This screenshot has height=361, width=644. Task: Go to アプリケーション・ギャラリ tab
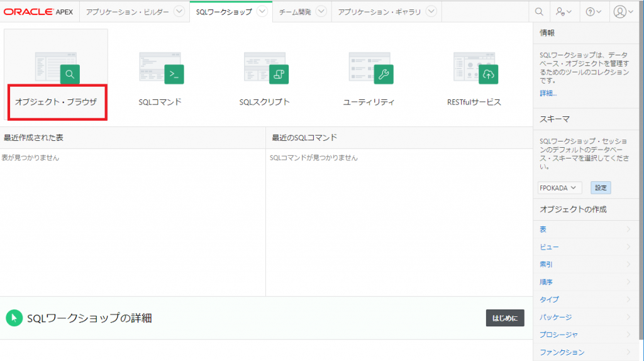pyautogui.click(x=379, y=12)
